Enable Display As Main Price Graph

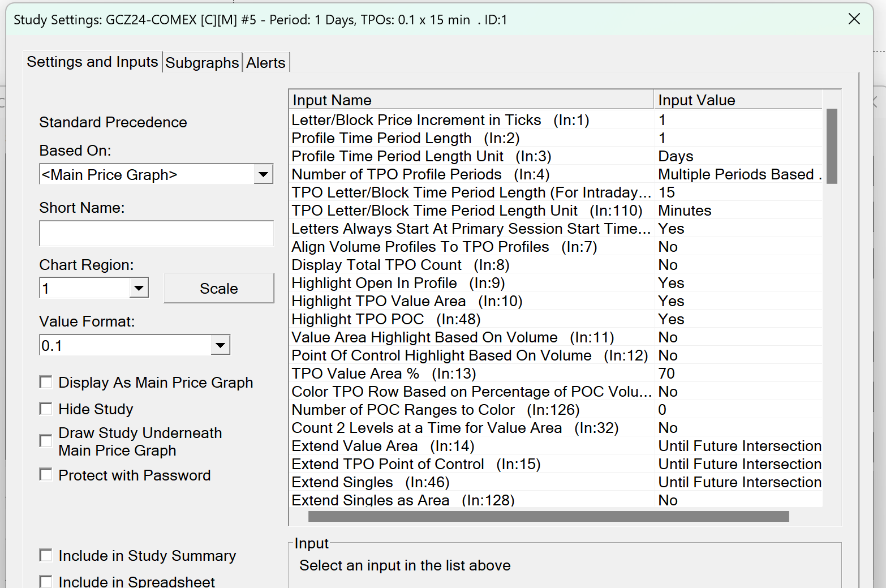[x=46, y=383]
